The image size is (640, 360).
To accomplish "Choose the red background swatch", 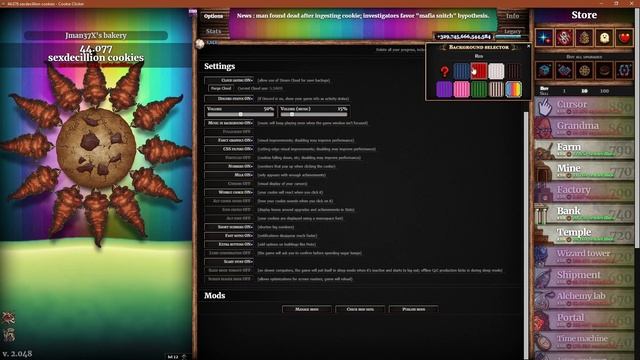I will (x=479, y=71).
